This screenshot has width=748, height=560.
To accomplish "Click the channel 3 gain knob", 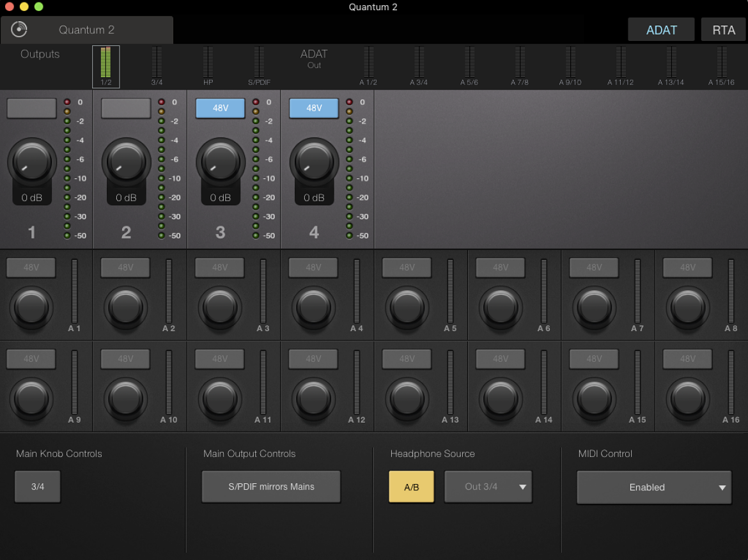I will [221, 162].
